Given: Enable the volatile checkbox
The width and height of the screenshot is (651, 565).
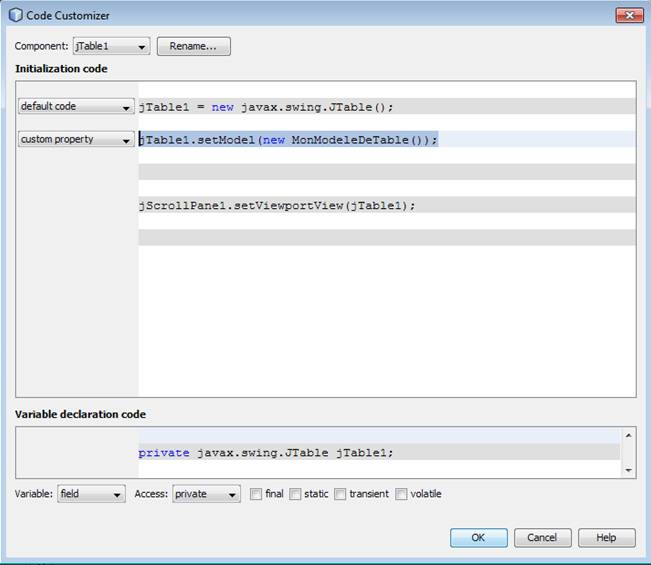Looking at the screenshot, I should point(401,494).
